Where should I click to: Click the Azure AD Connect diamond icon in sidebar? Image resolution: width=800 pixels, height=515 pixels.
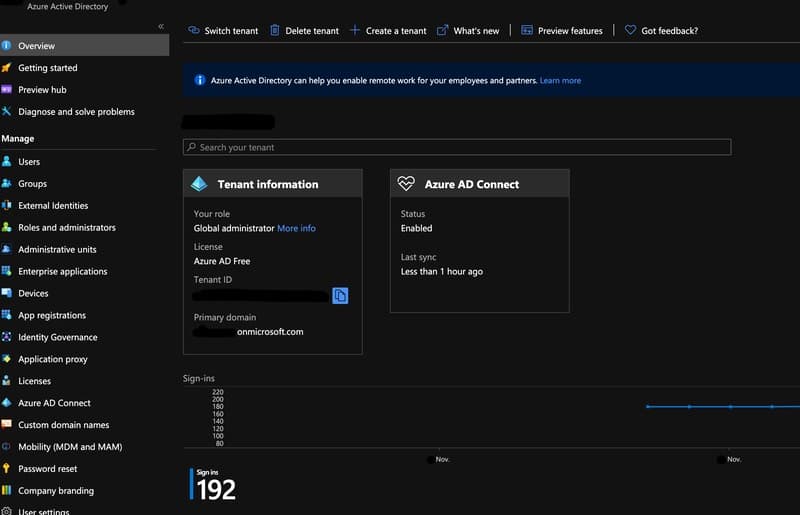point(6,403)
